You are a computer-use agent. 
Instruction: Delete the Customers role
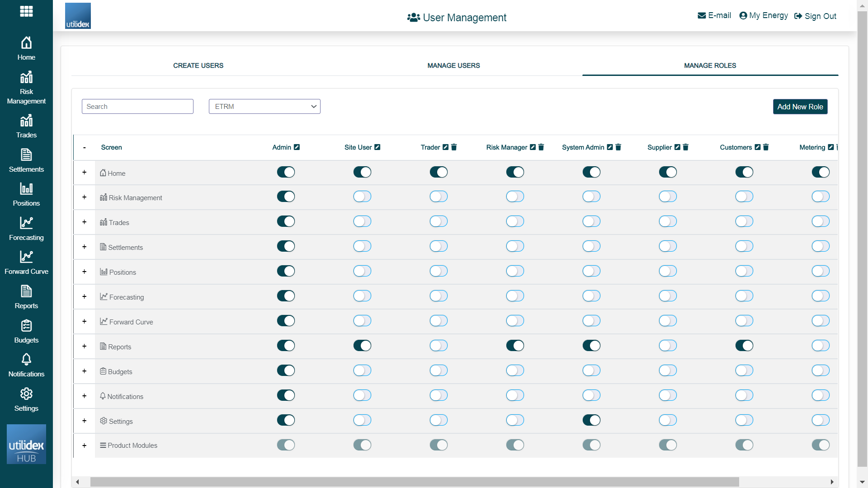766,147
